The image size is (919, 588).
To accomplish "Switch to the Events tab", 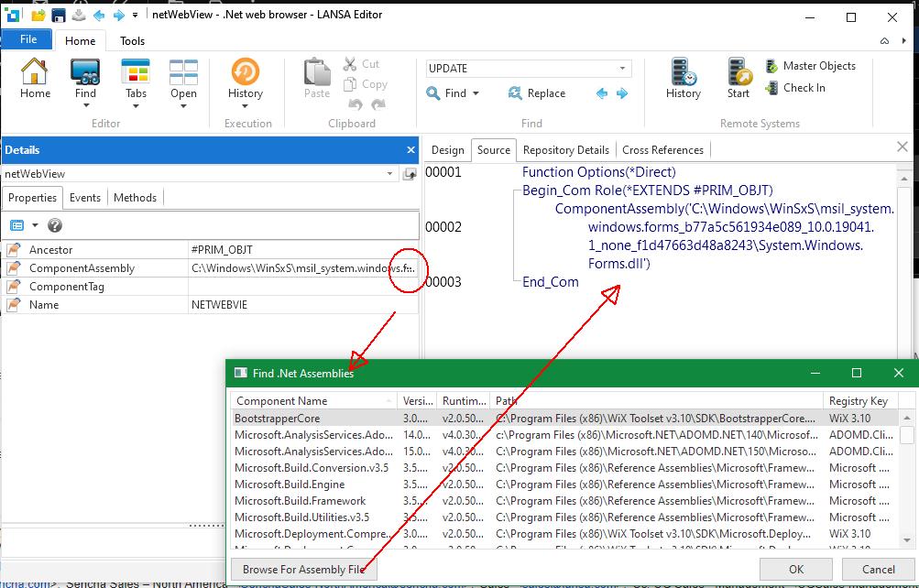I will 85,197.
